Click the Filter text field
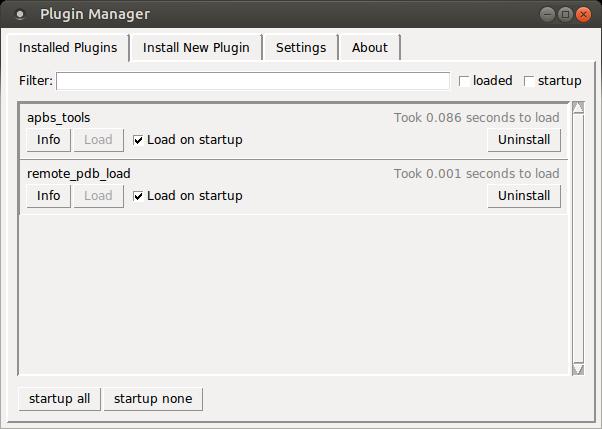This screenshot has width=602, height=429. click(x=253, y=81)
